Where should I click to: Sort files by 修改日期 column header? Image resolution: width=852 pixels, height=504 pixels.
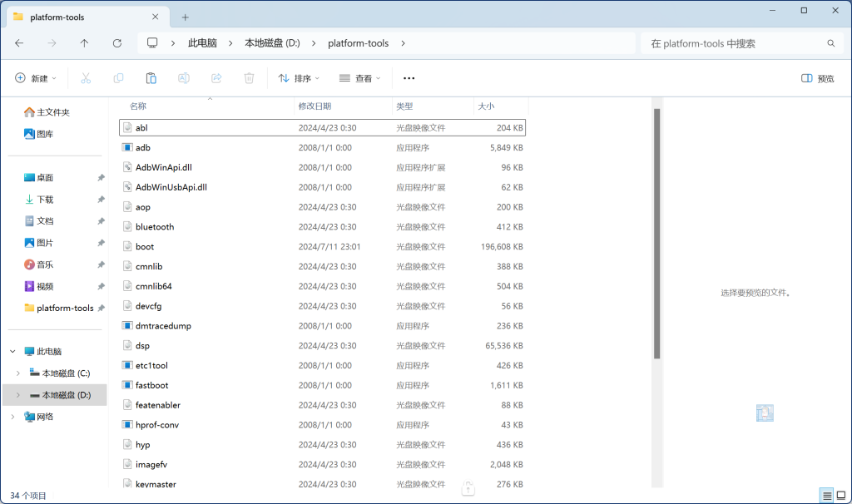pos(315,106)
